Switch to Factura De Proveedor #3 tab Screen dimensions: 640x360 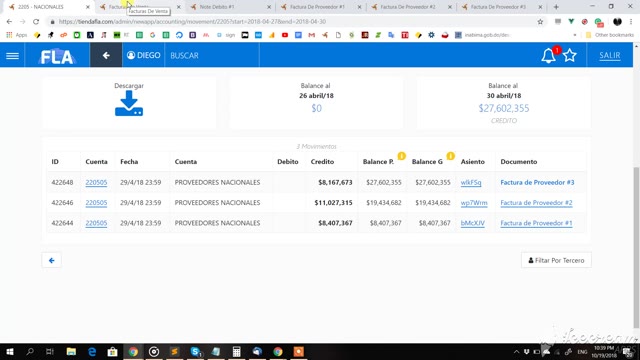[x=502, y=7]
